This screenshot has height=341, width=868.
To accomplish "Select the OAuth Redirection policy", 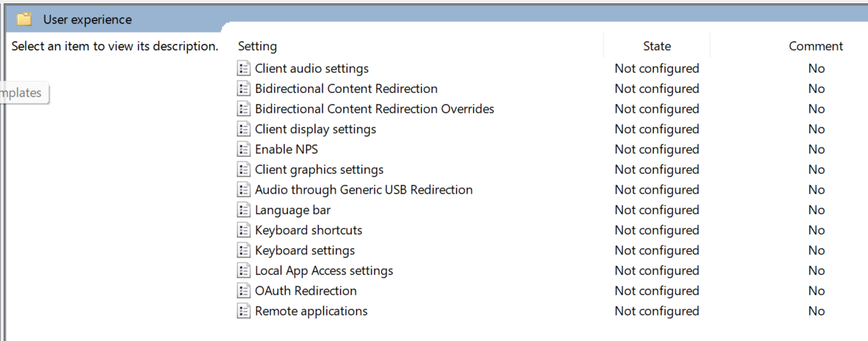I will point(306,291).
